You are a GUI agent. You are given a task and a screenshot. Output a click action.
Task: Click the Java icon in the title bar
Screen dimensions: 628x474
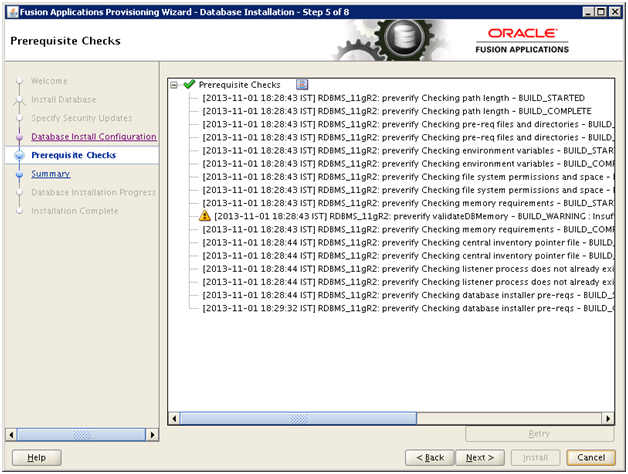tap(13, 12)
